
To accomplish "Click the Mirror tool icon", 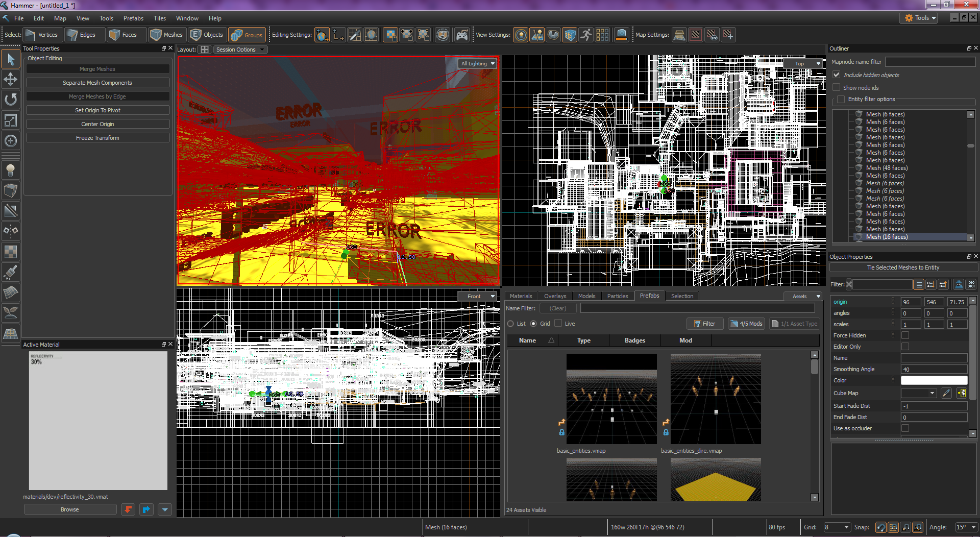I will click(10, 231).
